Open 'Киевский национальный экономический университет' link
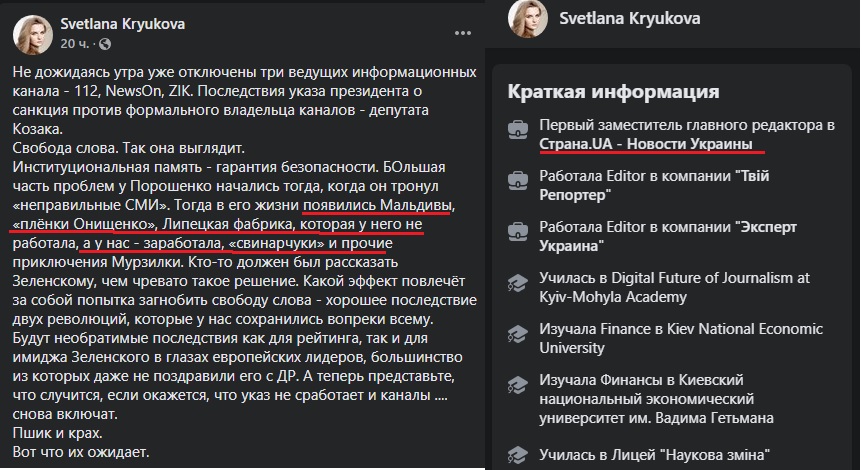Viewport: 863px width, 470px height. click(656, 399)
